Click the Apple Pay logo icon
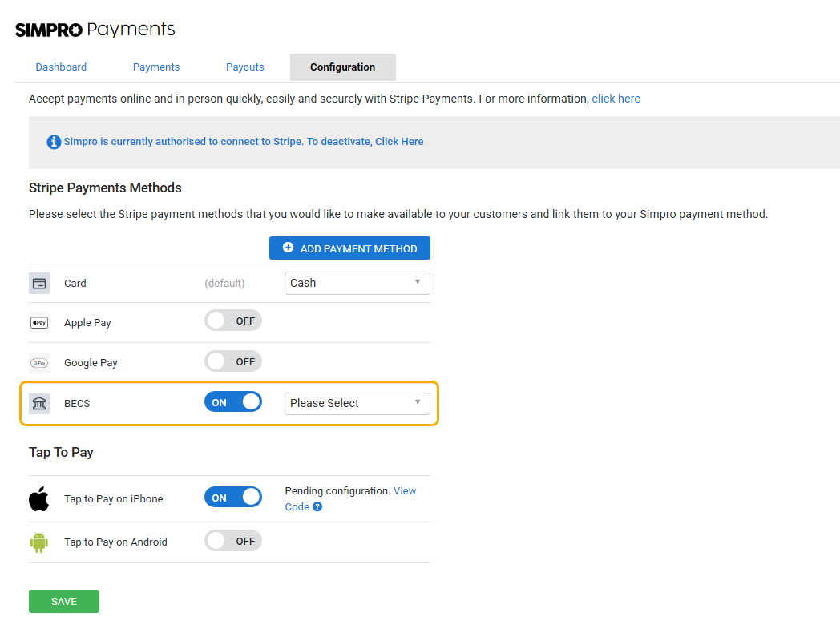The height and width of the screenshot is (625, 840). point(39,322)
